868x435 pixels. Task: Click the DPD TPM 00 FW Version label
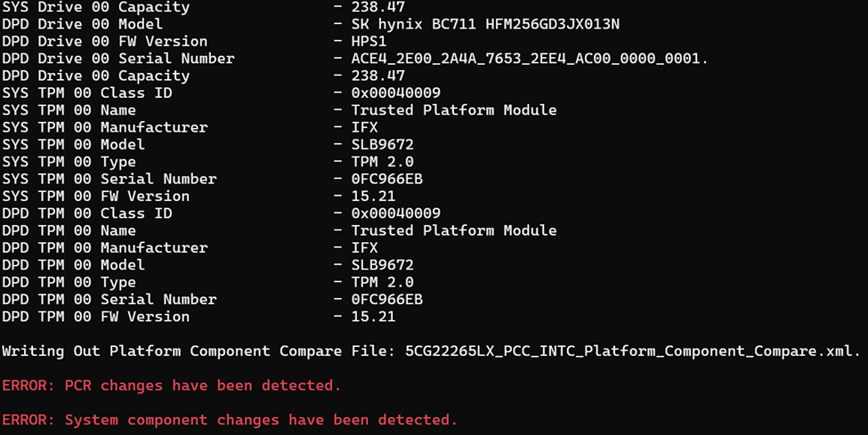[96, 317]
